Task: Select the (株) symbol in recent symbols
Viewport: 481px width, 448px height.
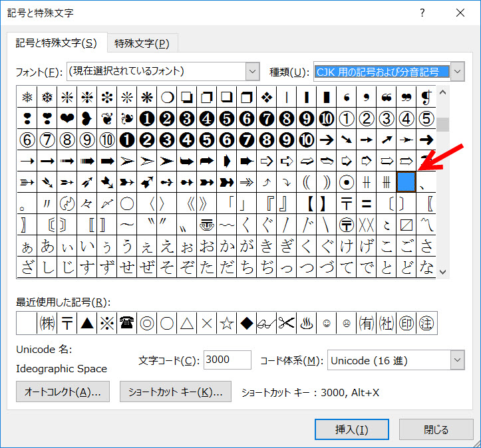Action: point(47,324)
